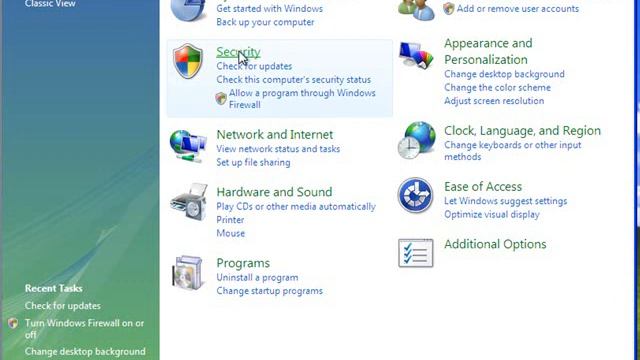Select Back up your computer
Image resolution: width=640 pixels, height=360 pixels.
(265, 22)
